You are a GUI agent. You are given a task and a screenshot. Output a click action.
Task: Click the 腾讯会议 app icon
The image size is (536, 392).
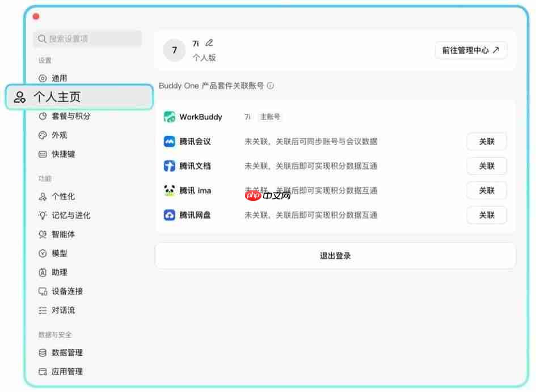tap(169, 142)
